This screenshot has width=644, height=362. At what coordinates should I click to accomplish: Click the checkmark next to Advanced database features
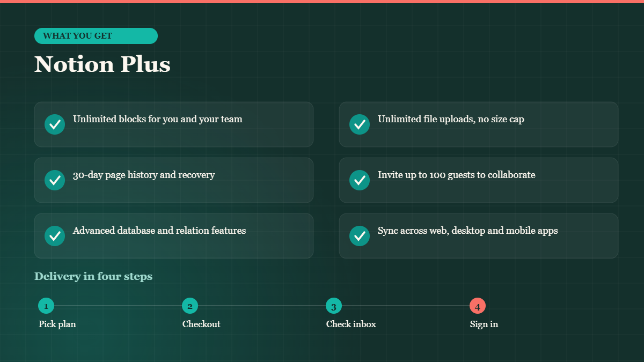point(55,236)
